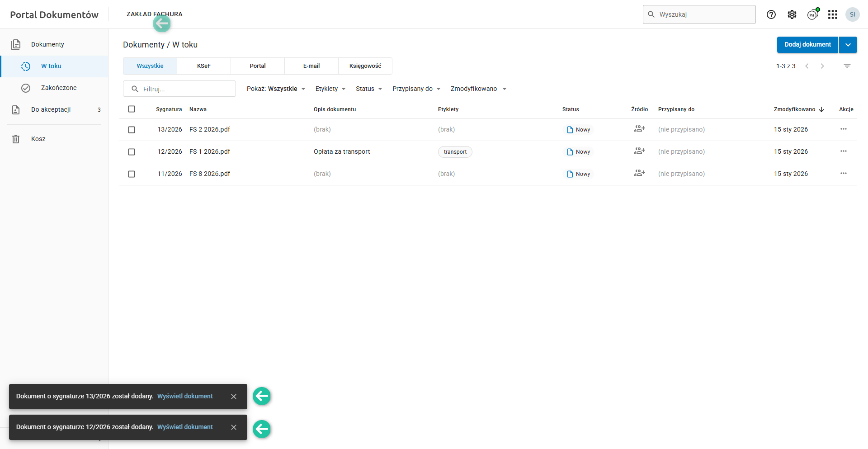This screenshot has width=868, height=449.
Task: Click the Dodaj dokument button
Action: click(807, 45)
